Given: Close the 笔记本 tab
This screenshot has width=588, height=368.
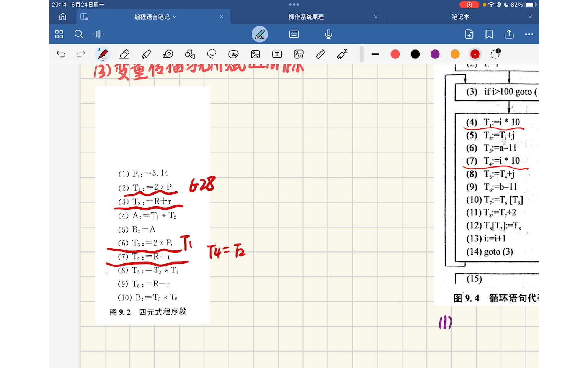Looking at the screenshot, I should (x=530, y=17).
